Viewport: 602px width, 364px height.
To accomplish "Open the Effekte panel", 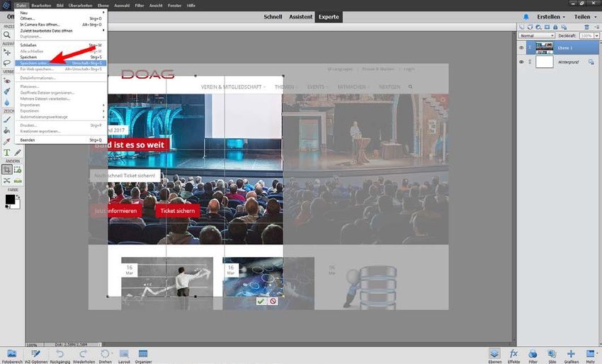I will (514, 353).
